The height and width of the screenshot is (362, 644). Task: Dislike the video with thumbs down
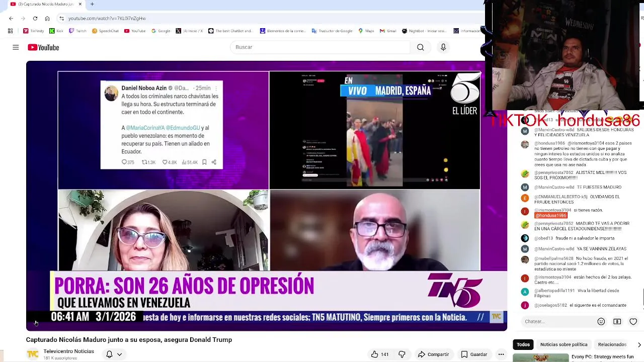[402, 354]
